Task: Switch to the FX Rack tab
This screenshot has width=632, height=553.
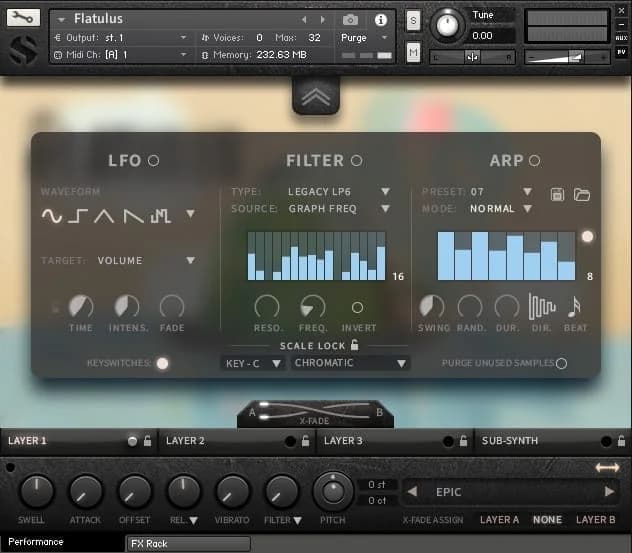Action: 150,544
